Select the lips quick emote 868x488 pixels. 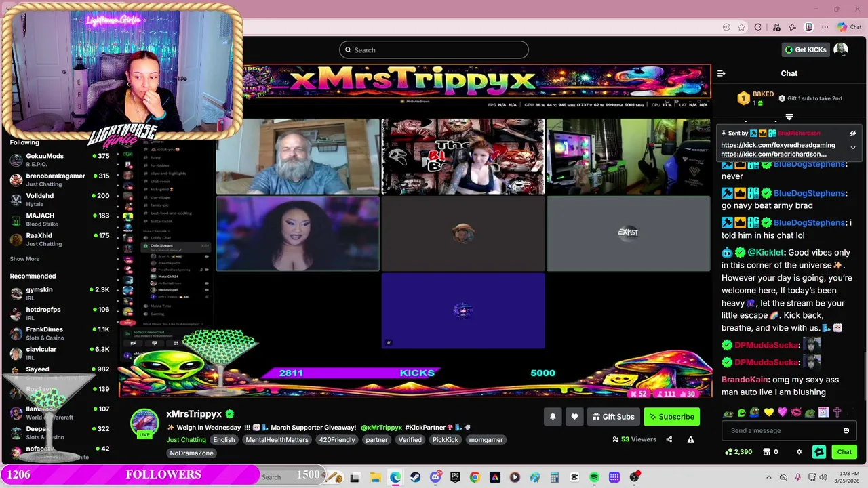click(x=795, y=412)
